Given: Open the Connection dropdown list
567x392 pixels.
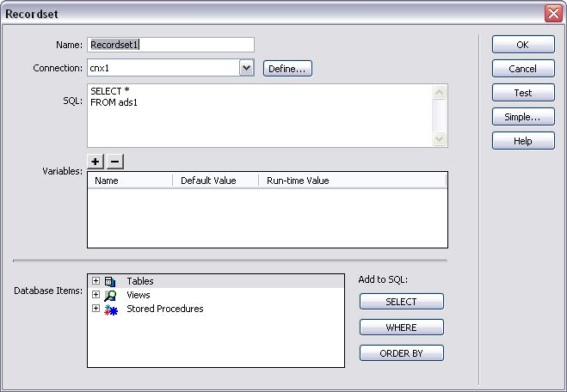Looking at the screenshot, I should [247, 68].
